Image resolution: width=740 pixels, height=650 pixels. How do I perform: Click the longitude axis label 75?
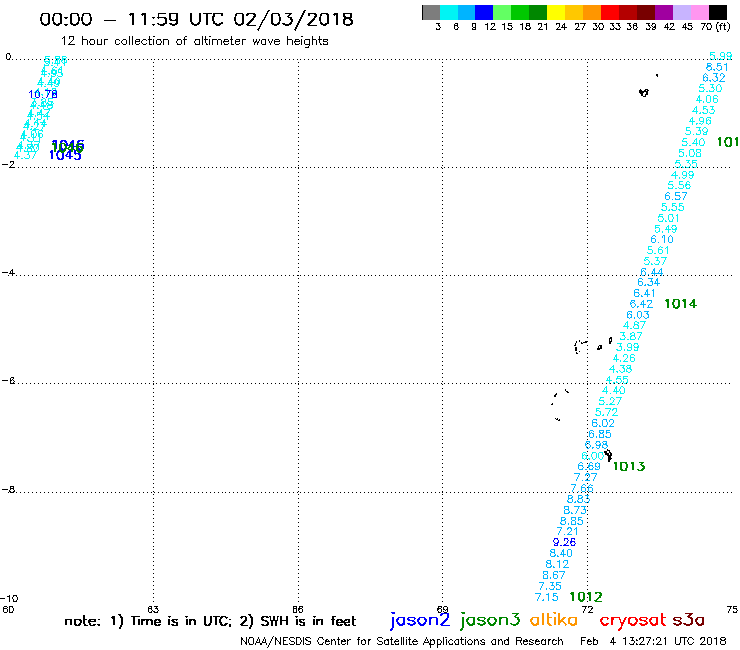[732, 609]
